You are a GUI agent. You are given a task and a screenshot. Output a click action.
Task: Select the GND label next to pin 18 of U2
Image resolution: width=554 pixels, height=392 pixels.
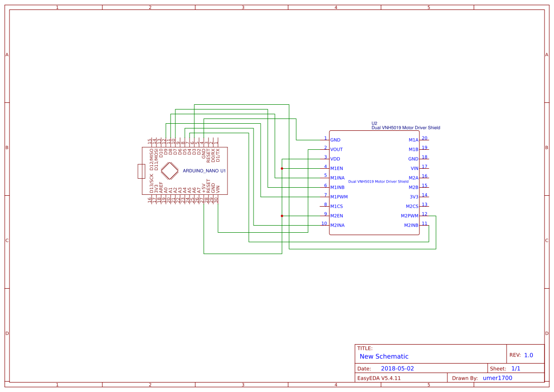[x=413, y=159]
